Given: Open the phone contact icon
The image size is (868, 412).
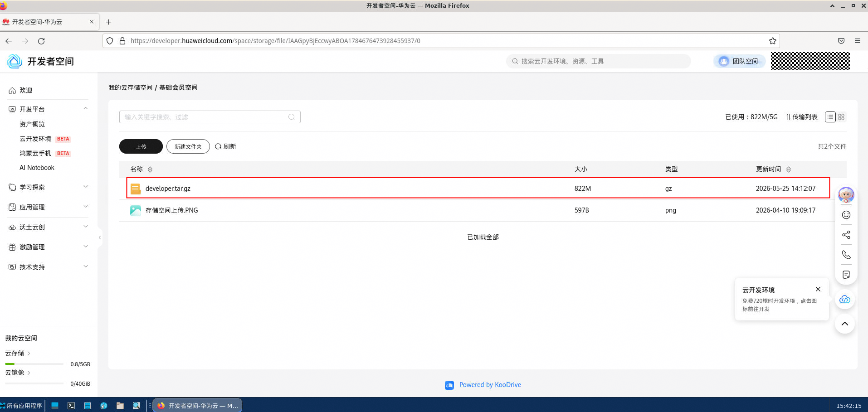Looking at the screenshot, I should (x=846, y=255).
